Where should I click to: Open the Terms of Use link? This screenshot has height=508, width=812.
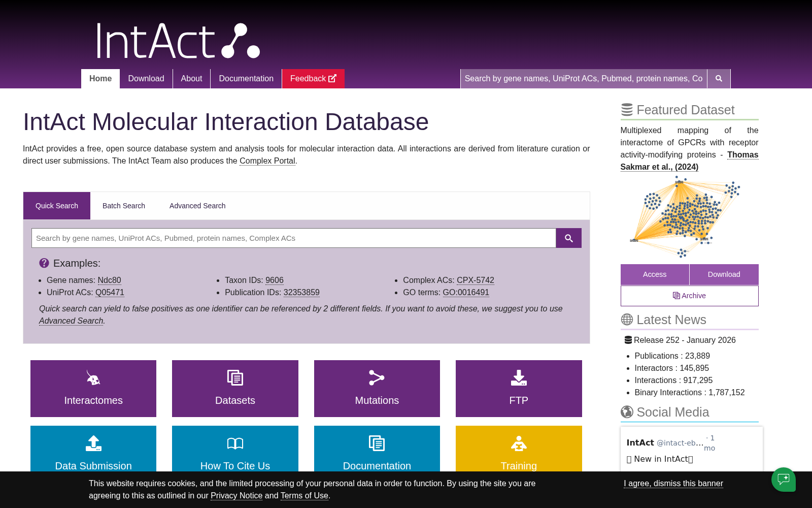pos(304,496)
